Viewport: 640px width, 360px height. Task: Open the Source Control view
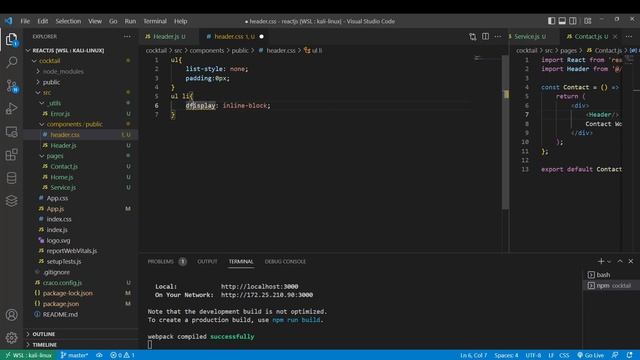pyautogui.click(x=11, y=86)
